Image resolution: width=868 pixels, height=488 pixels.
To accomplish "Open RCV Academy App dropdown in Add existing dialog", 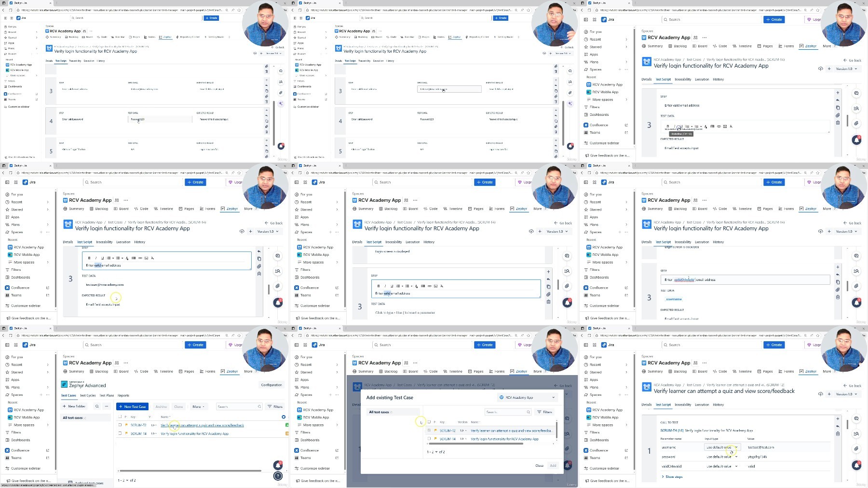I will point(527,397).
